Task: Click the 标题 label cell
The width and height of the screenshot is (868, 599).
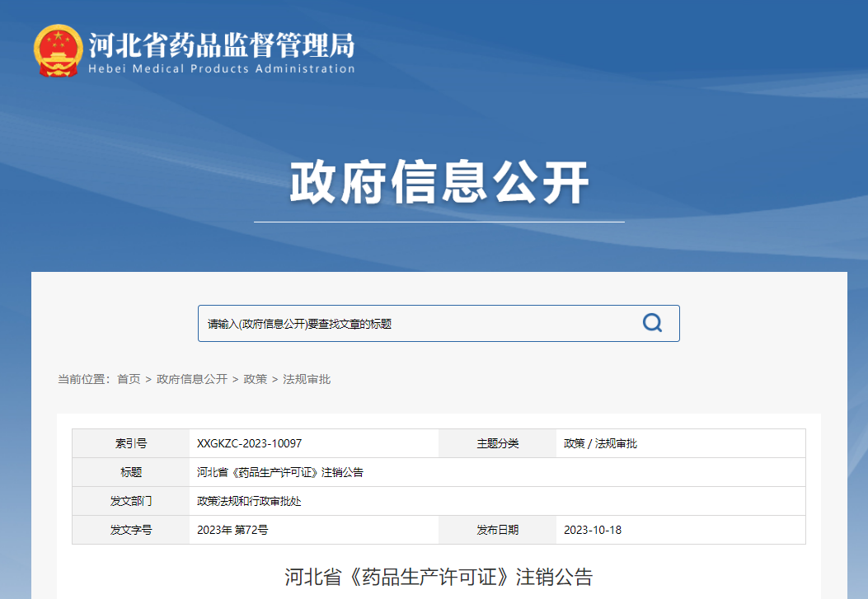Action: point(131,472)
